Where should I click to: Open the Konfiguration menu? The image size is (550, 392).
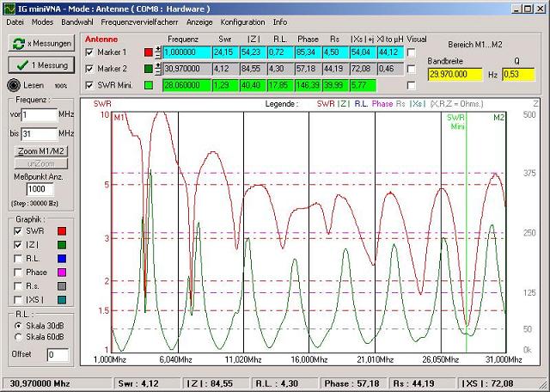[x=242, y=21]
